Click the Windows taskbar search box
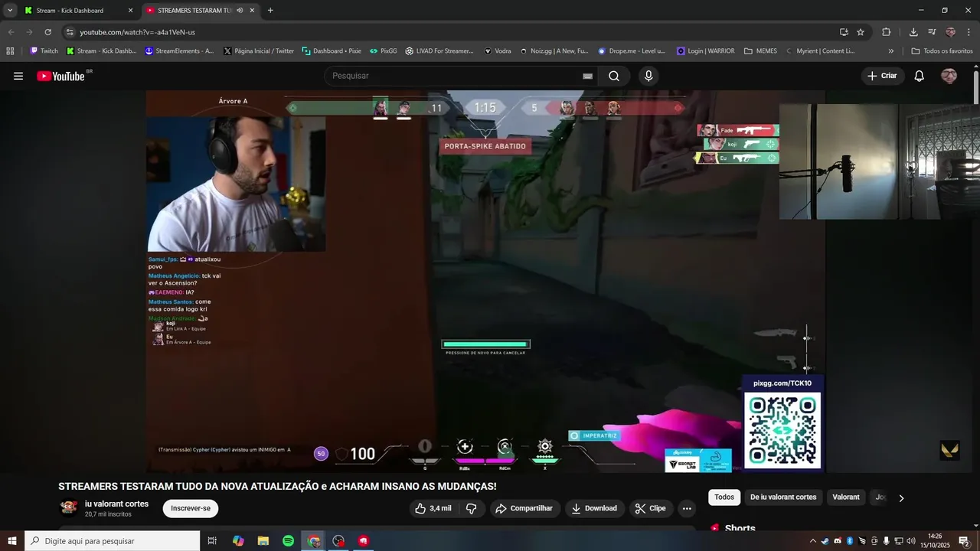Image resolution: width=980 pixels, height=551 pixels. coord(113,541)
